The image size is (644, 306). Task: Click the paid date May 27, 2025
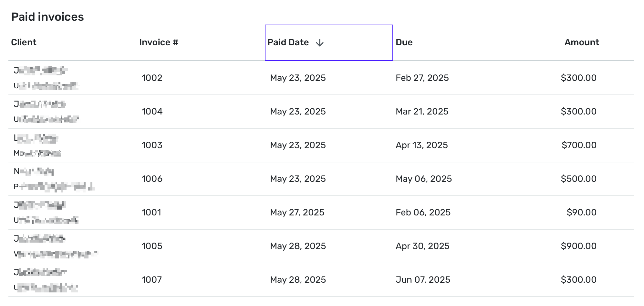[297, 213]
